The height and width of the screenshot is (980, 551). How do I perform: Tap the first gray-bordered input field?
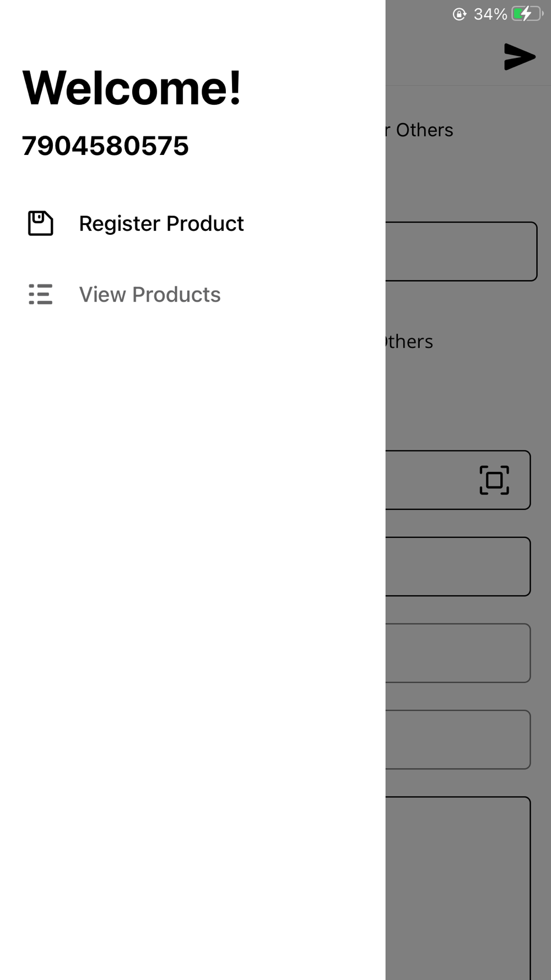coord(457,653)
